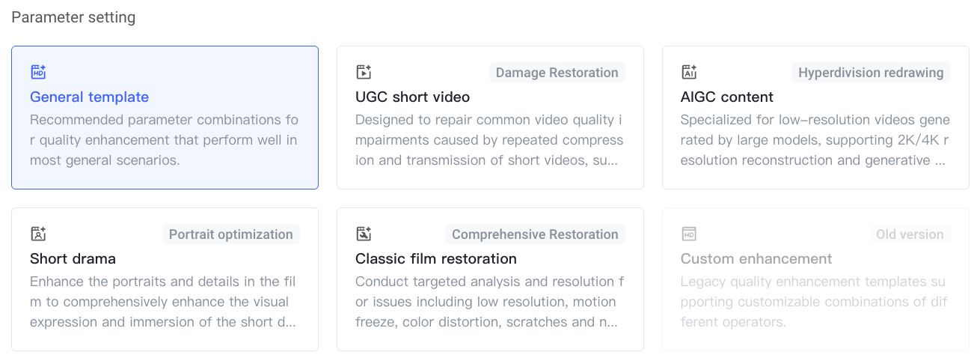Screen dimensions: 980x364
Task: Select the Short drama title
Action: coord(73,258)
